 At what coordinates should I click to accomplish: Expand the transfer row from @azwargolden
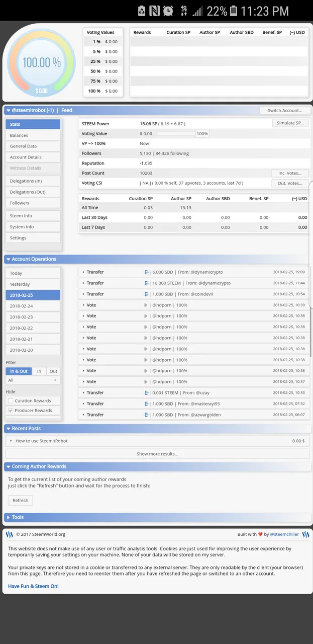pos(83,415)
